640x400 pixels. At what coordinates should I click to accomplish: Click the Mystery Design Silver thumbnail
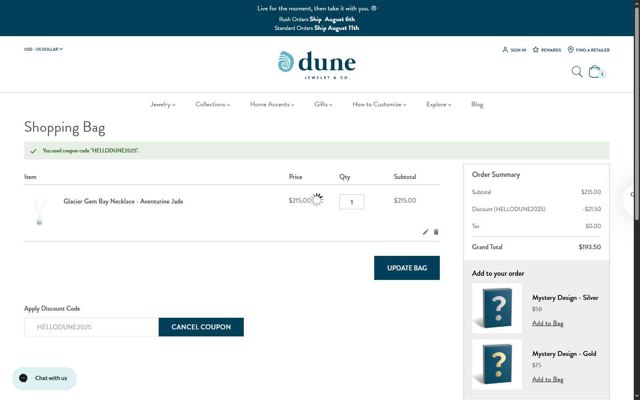coord(497,308)
